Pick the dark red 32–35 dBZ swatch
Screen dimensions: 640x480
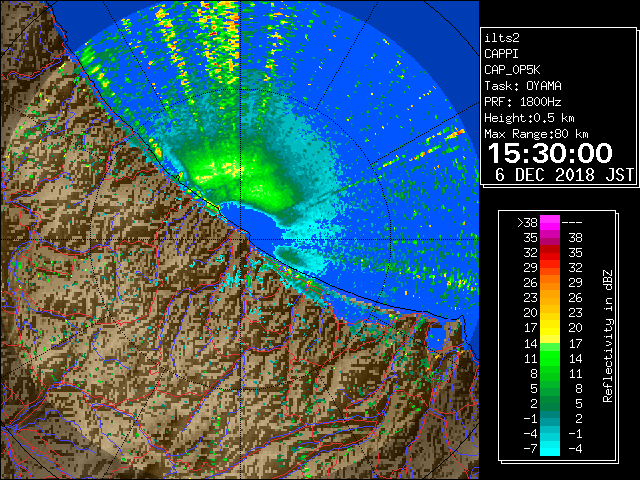click(x=550, y=253)
